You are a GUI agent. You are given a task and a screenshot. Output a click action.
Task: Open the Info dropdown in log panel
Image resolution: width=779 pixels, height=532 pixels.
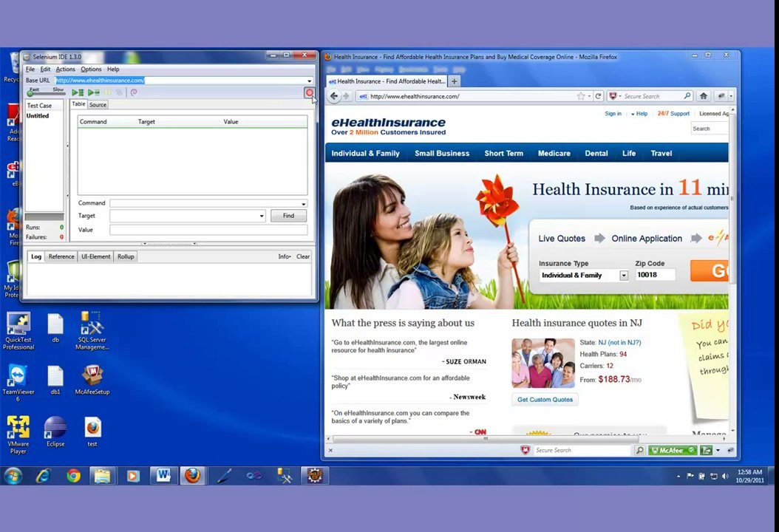[x=284, y=257]
